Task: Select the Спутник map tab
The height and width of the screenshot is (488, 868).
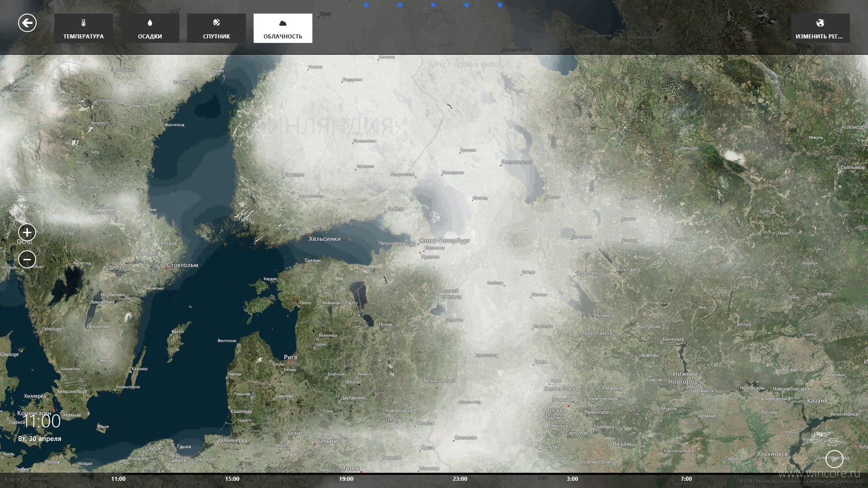Action: tap(217, 28)
